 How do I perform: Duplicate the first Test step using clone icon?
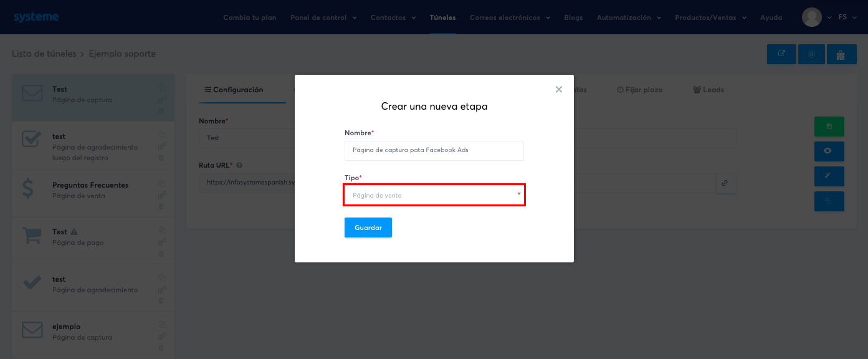161,87
